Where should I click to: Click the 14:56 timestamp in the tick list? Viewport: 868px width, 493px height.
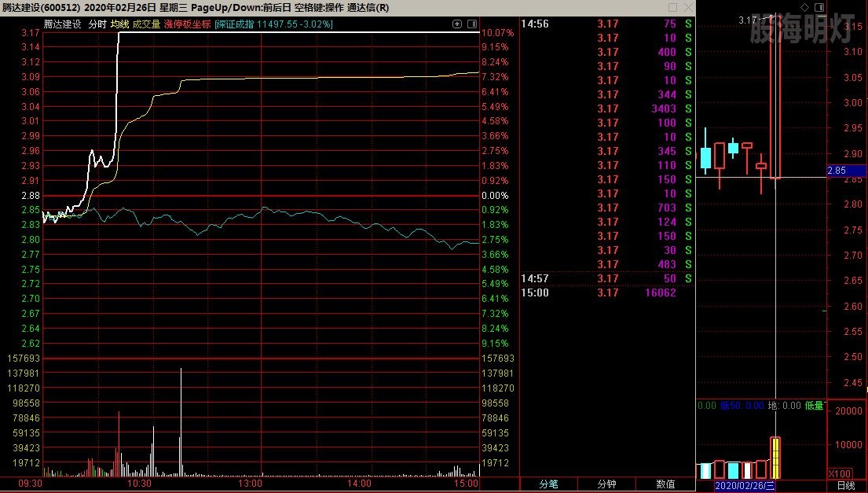pos(535,24)
